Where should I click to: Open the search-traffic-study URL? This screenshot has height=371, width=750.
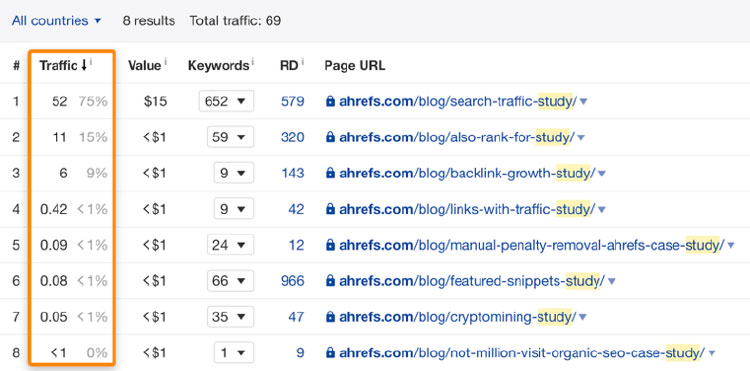[458, 101]
